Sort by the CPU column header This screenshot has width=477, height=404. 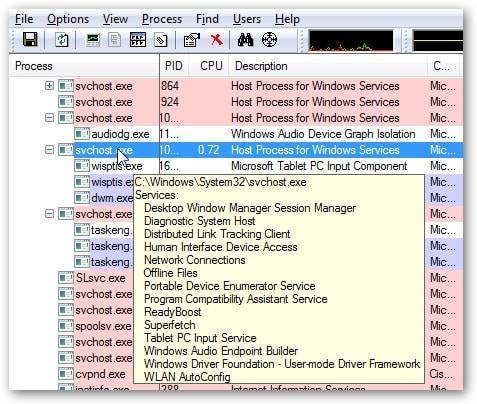(x=210, y=66)
